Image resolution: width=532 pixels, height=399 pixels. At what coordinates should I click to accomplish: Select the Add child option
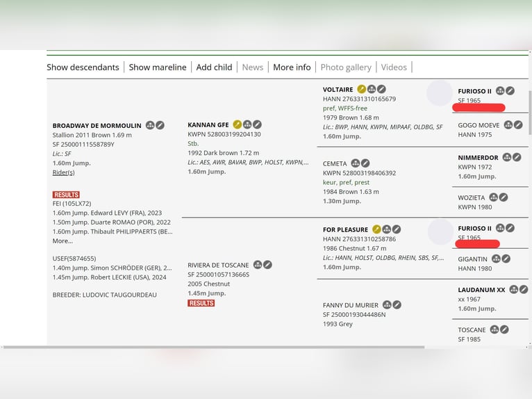coord(214,67)
